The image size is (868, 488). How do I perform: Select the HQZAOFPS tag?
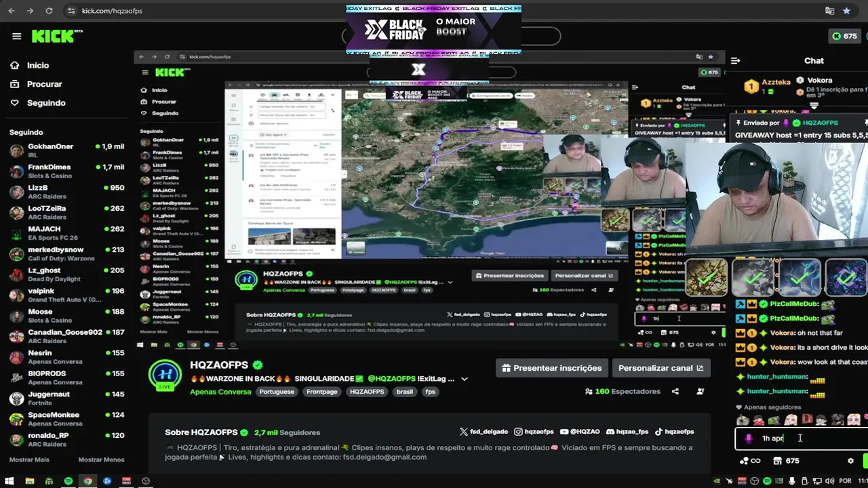click(x=367, y=392)
